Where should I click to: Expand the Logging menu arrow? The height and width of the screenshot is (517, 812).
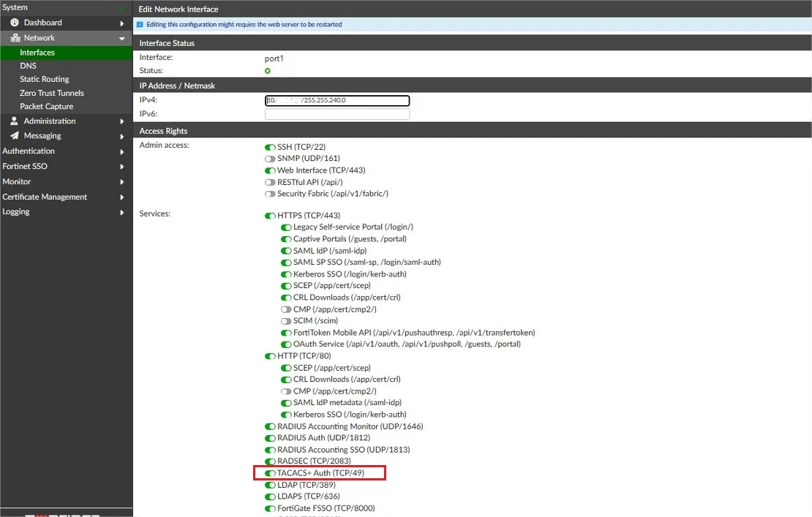[x=121, y=212]
